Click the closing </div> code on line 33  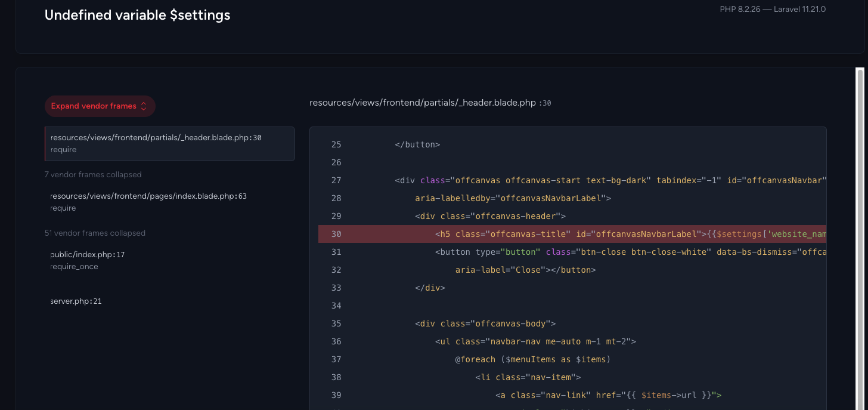(430, 288)
